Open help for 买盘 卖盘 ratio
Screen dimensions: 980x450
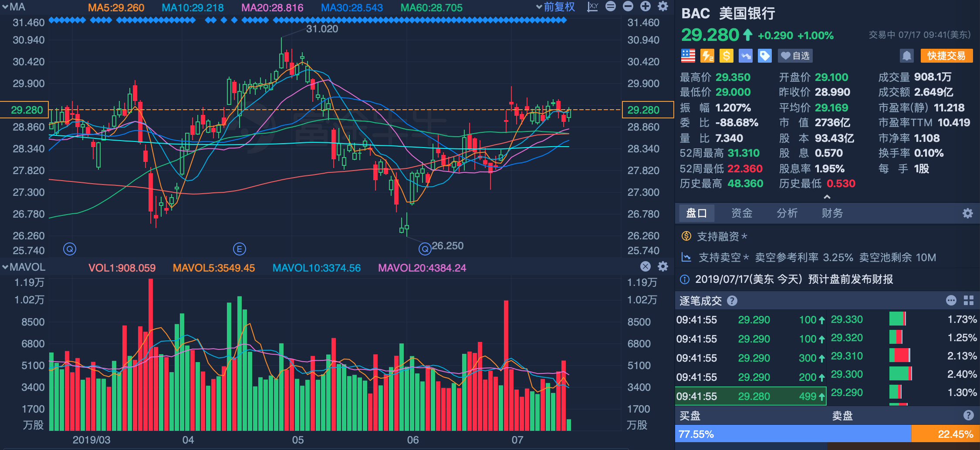pos(969,415)
